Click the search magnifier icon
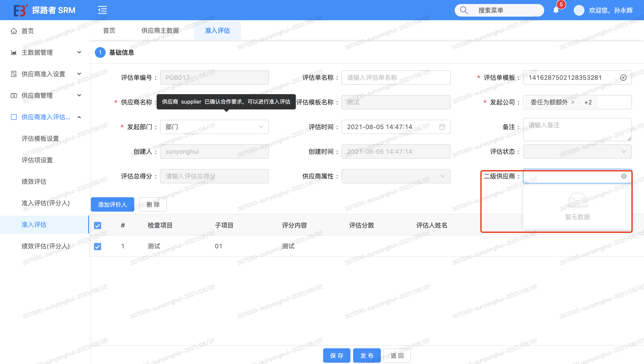Screen dimensions: 644x364 coord(464,10)
